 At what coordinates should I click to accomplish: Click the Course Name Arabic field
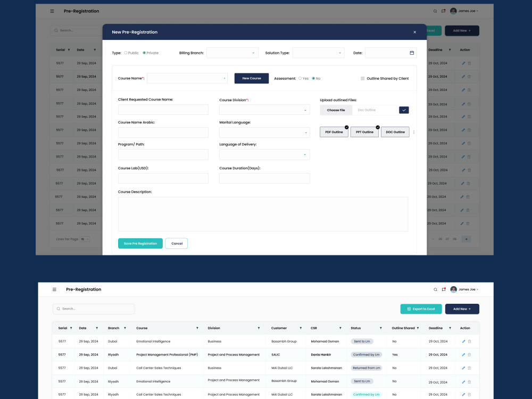(x=163, y=132)
